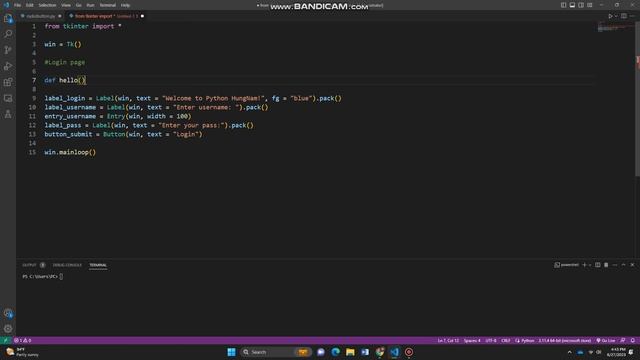
Task: Open the launch profile dropdown arrow
Action: [x=590, y=265]
